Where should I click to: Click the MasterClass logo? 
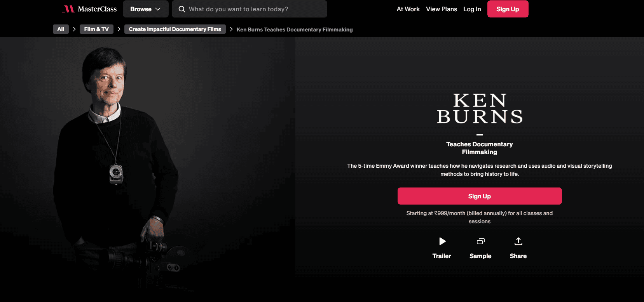[90, 9]
